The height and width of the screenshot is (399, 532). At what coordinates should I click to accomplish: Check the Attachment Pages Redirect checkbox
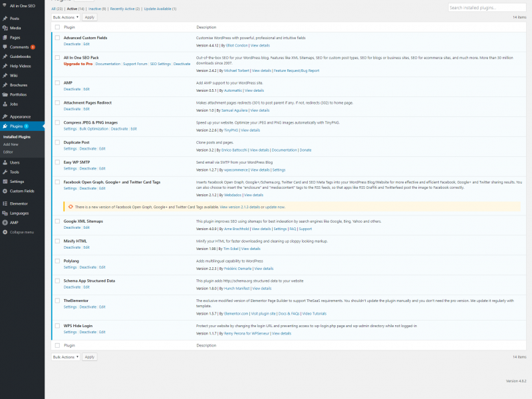tap(57, 102)
